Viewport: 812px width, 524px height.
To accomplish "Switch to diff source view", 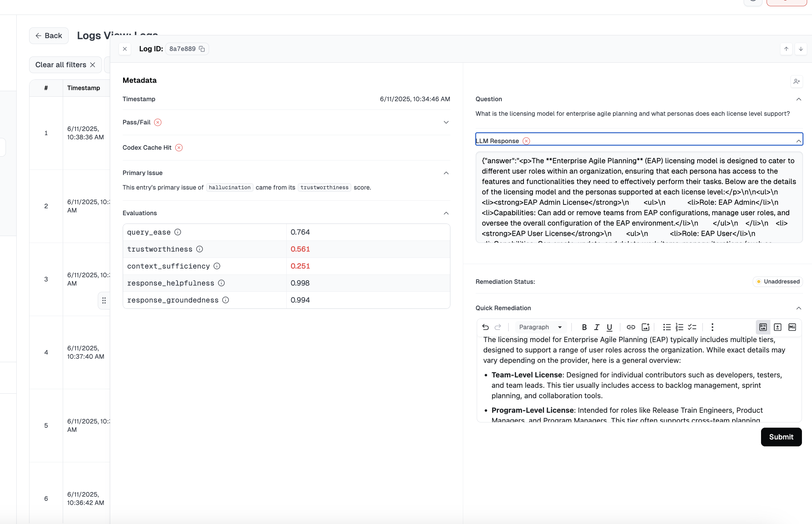I will (778, 327).
